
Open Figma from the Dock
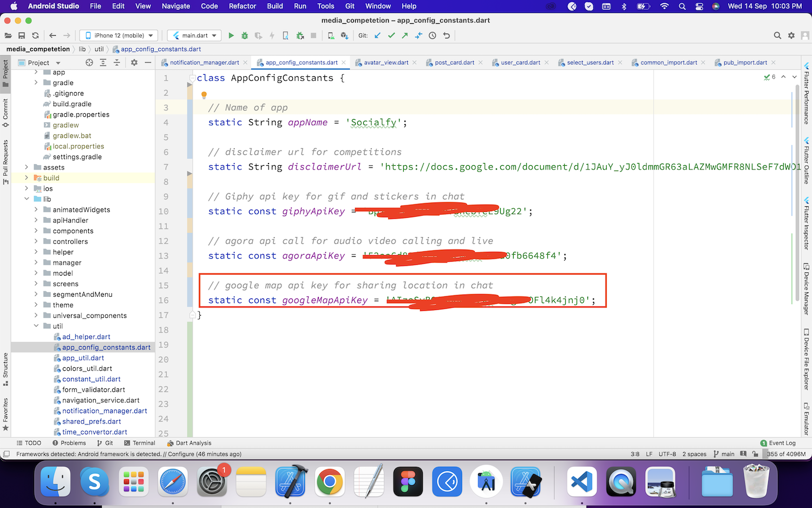(x=408, y=481)
